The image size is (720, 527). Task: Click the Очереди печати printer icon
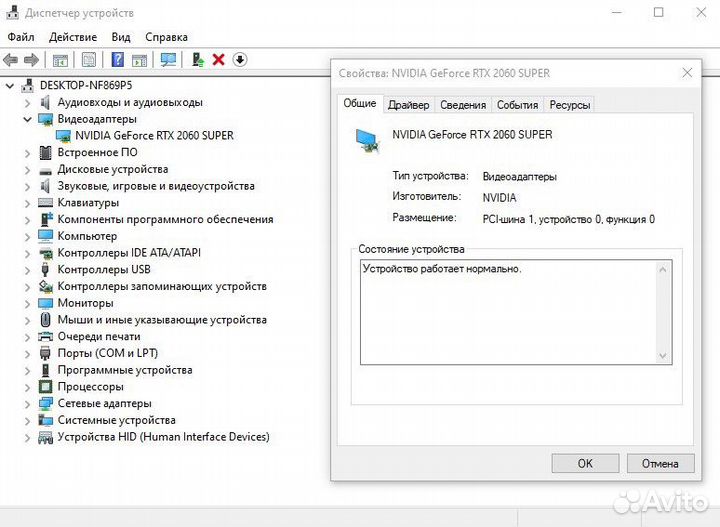(x=45, y=336)
